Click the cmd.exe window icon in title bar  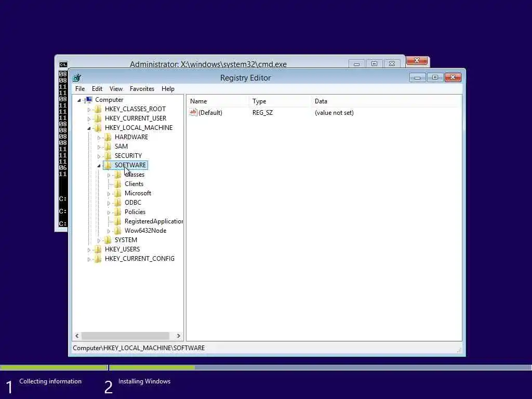[x=63, y=64]
